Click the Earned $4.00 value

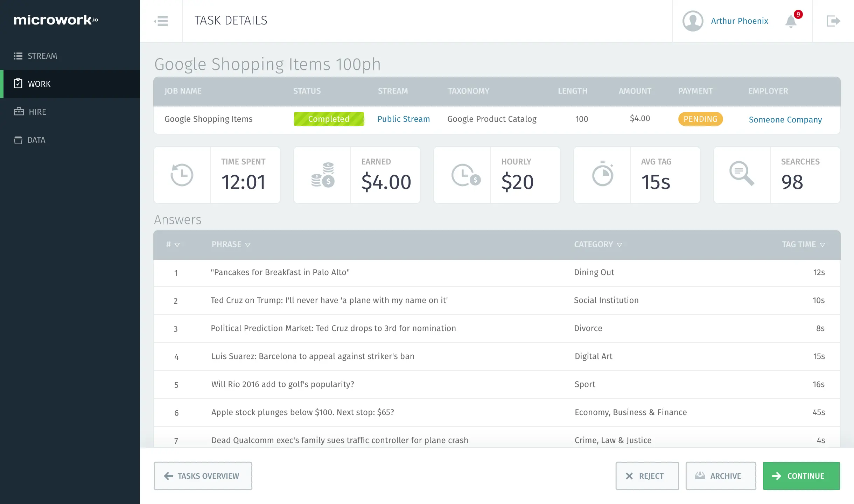click(386, 182)
